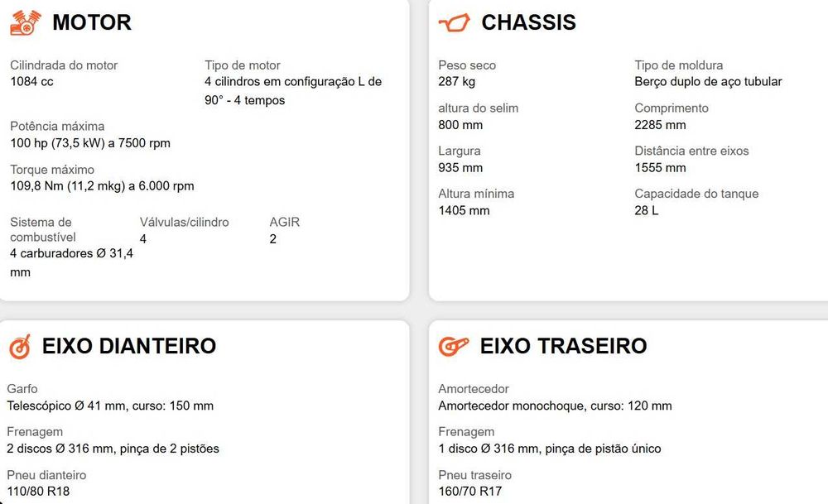
Task: Select the CHASSIS section heading
Action: click(x=528, y=22)
